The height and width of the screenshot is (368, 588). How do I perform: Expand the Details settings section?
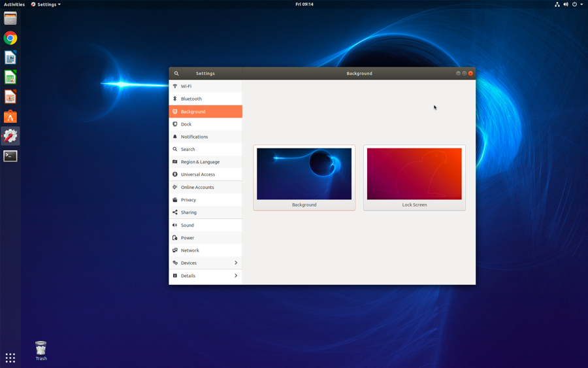pyautogui.click(x=206, y=276)
